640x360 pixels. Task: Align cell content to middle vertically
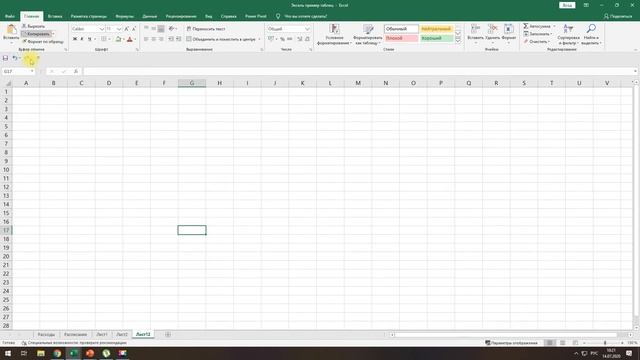(153, 29)
